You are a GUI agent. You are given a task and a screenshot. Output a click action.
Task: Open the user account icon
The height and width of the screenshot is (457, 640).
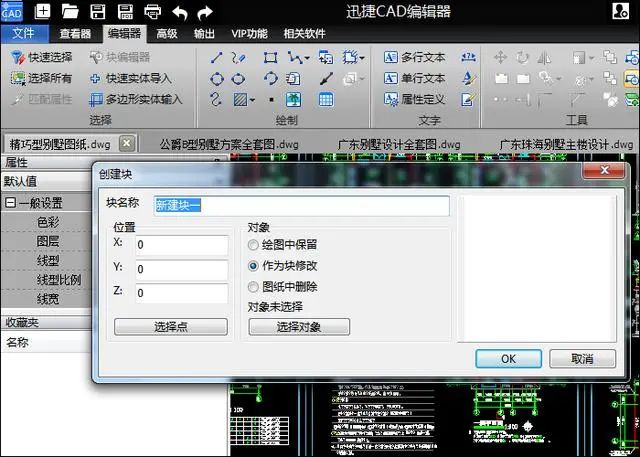[x=620, y=11]
